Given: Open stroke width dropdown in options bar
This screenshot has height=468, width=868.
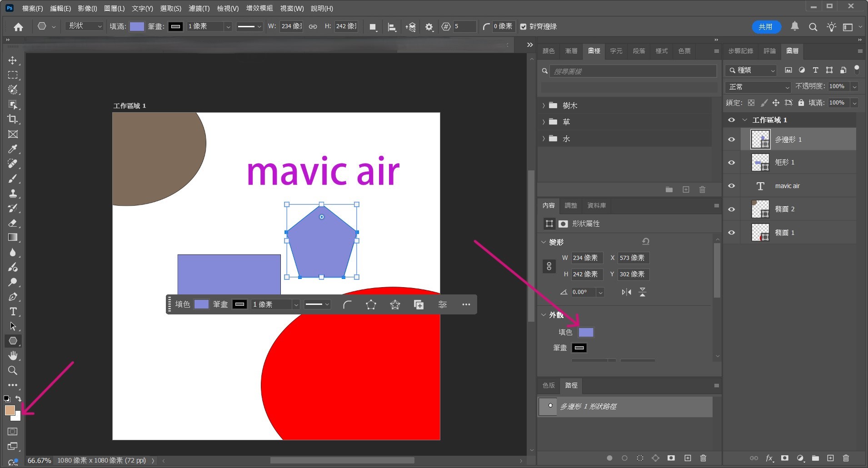Looking at the screenshot, I should click(x=228, y=27).
